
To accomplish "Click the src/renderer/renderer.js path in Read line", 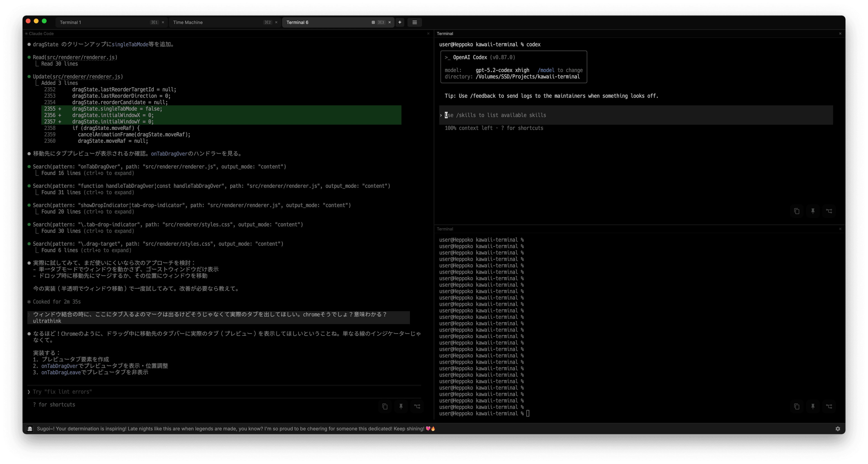I will point(80,57).
